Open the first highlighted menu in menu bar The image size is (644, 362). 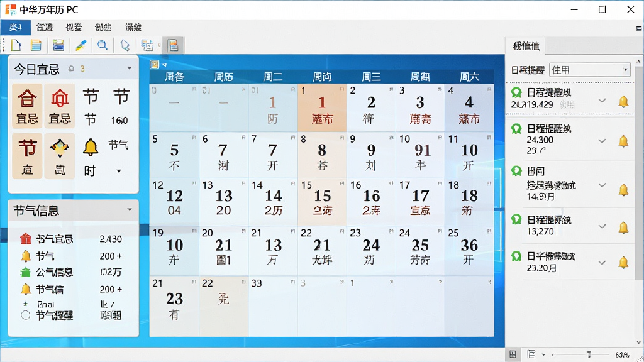point(16,27)
